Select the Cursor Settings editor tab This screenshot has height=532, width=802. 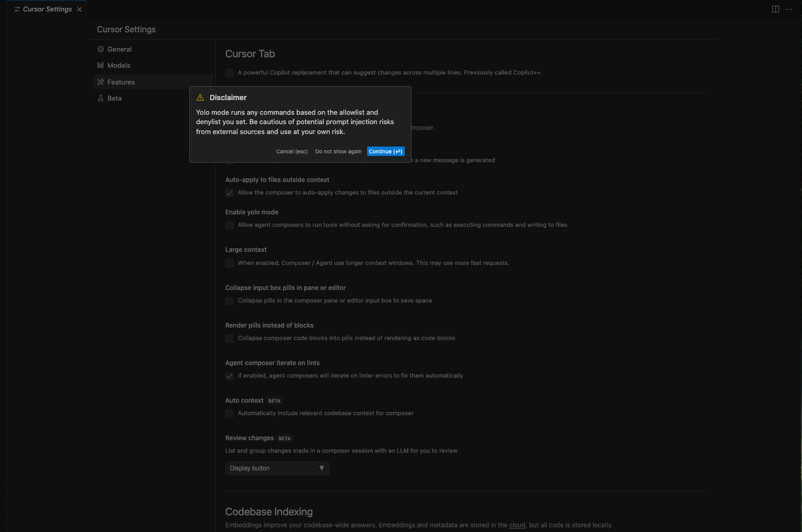click(47, 9)
